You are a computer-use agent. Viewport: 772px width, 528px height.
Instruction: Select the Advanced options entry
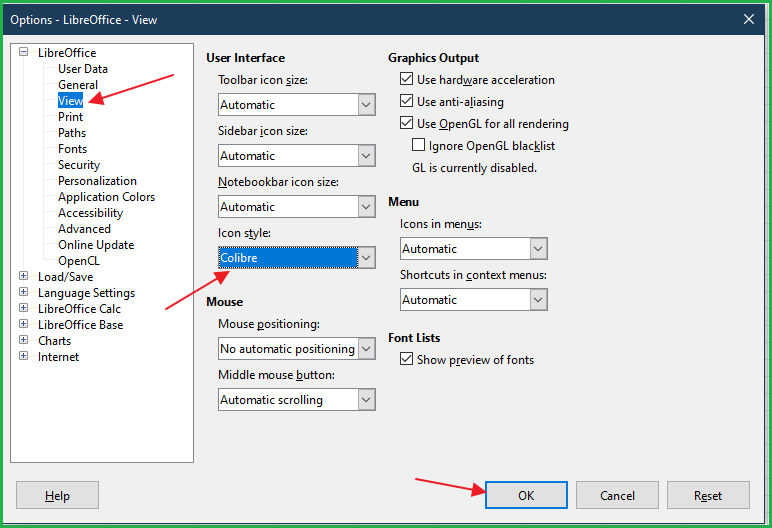84,229
